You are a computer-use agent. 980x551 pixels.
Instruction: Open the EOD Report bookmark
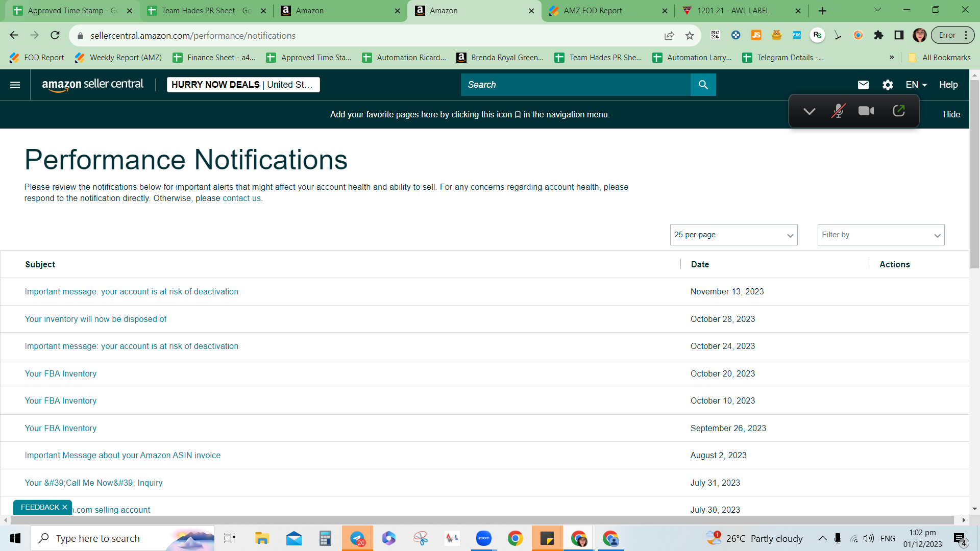click(37, 58)
